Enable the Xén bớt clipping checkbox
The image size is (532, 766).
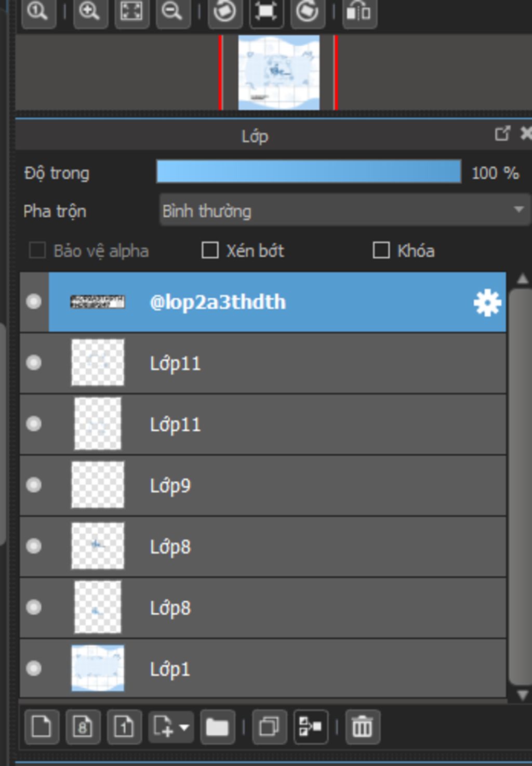point(210,250)
